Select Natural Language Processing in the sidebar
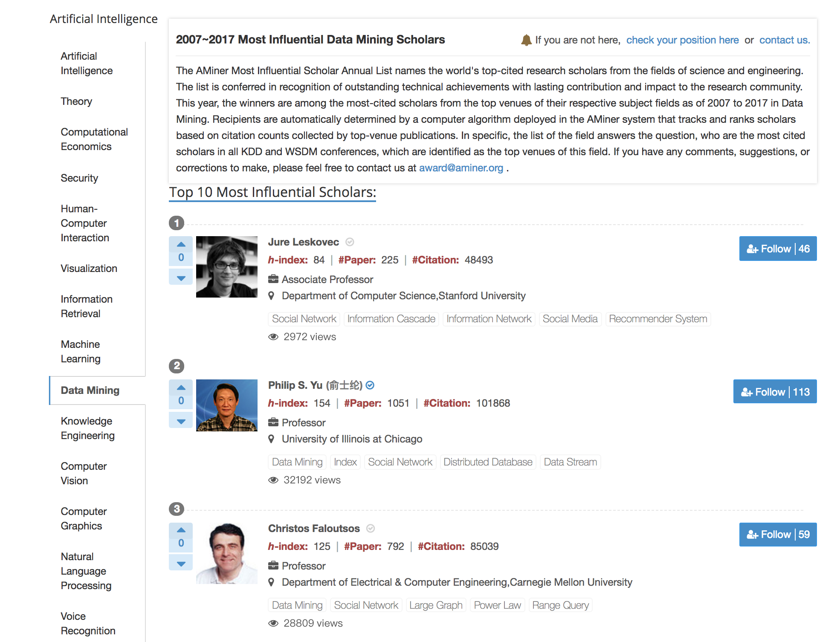This screenshot has height=642, width=840. coord(86,571)
